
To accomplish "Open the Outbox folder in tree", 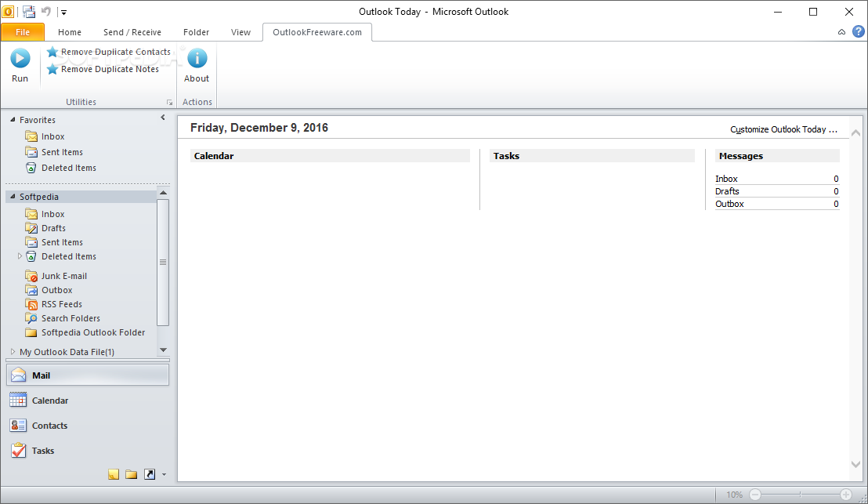I will point(49,290).
